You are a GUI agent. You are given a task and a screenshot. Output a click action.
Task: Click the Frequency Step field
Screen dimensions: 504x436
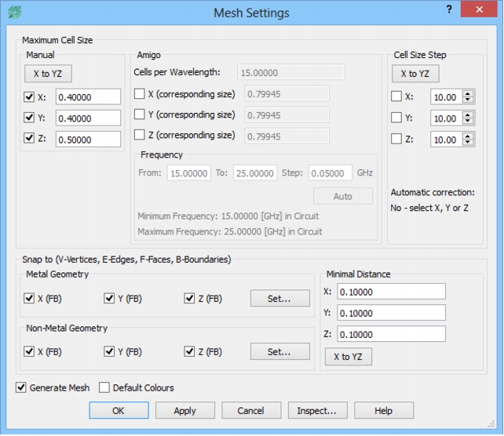(330, 173)
